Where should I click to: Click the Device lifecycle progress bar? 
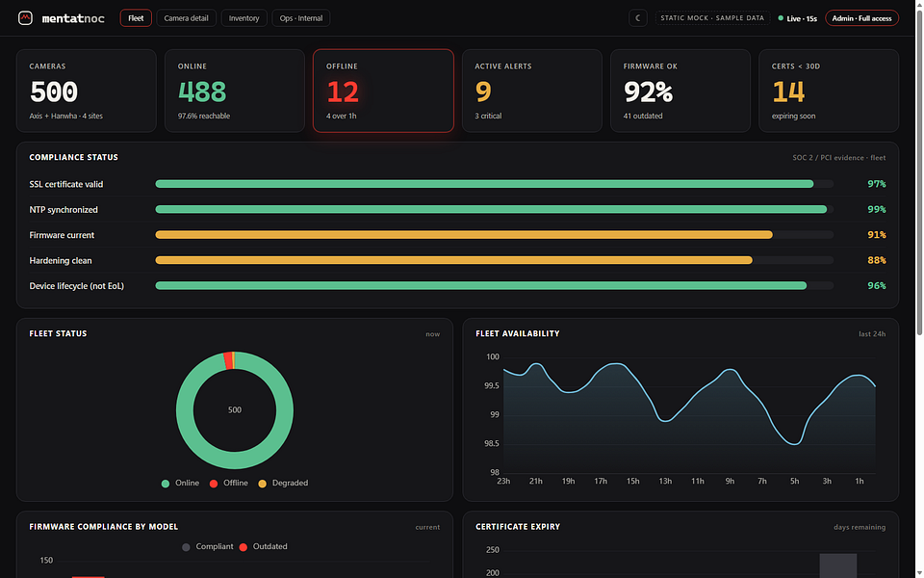pos(494,285)
